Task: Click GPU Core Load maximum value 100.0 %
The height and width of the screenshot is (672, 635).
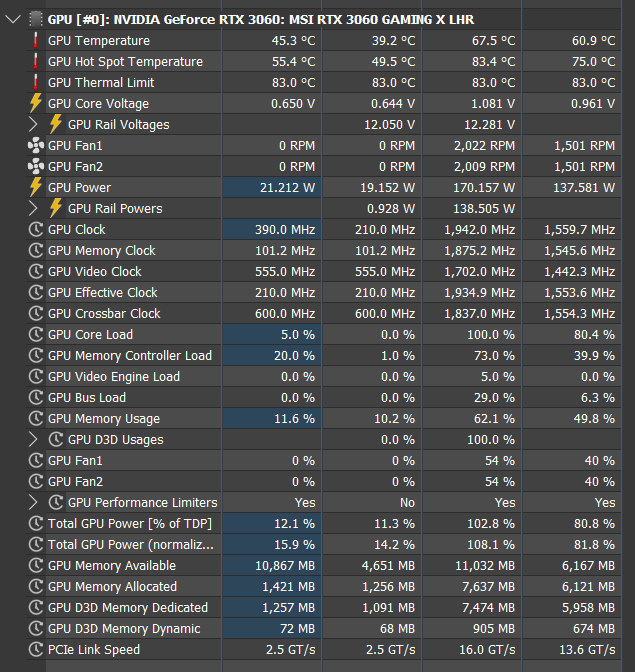Action: (x=491, y=334)
